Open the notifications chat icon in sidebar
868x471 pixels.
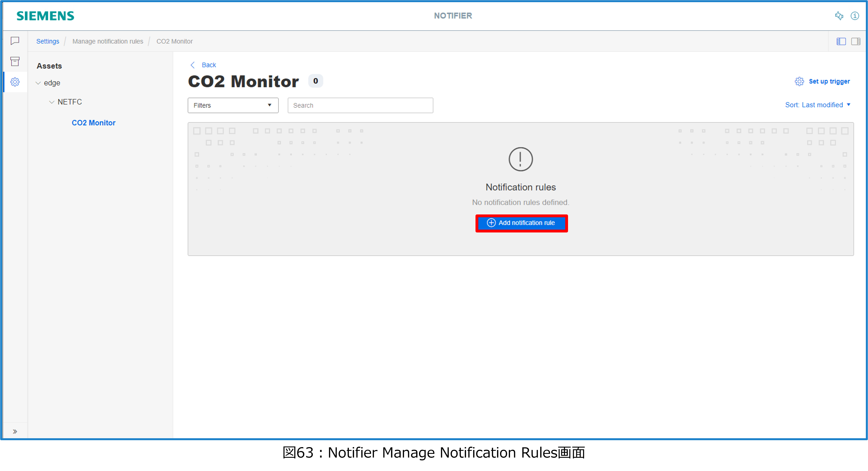coord(15,41)
